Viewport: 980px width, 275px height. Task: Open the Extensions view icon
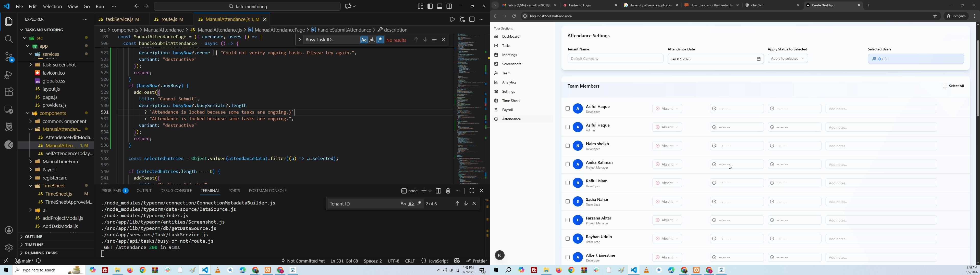[8, 92]
